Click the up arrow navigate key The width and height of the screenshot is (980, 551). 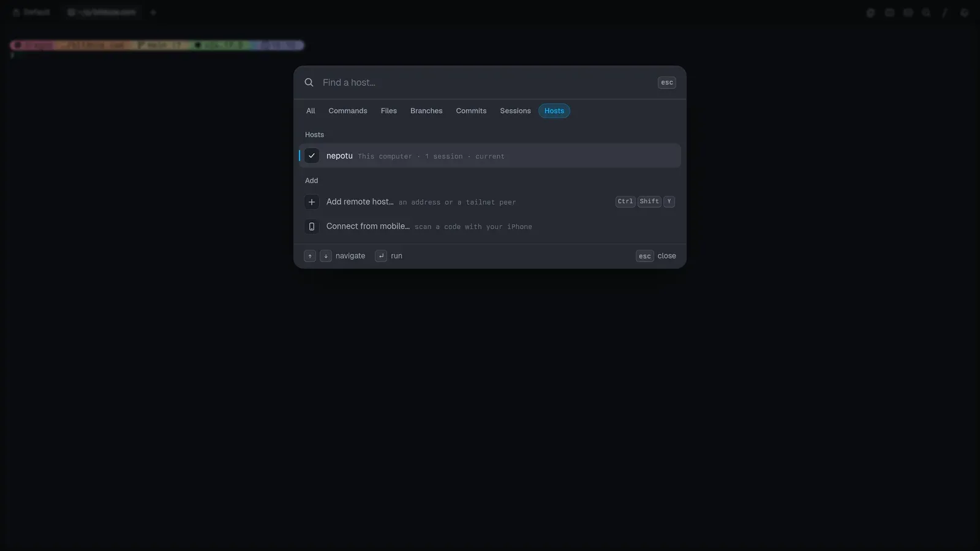point(310,256)
